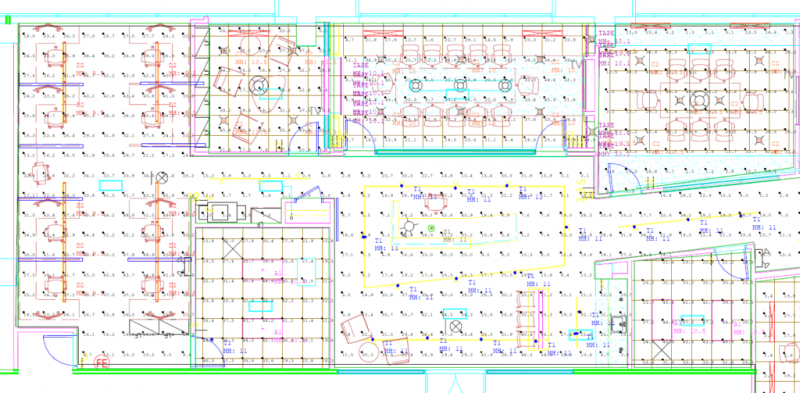Click the small green circle on the reception desk
The image size is (800, 393).
pos(432,228)
